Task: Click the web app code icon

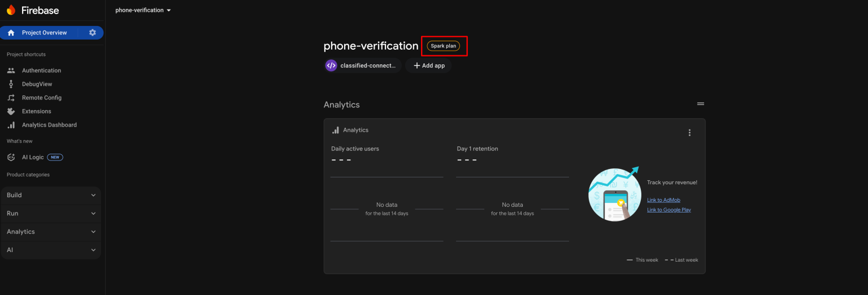Action: [x=331, y=66]
